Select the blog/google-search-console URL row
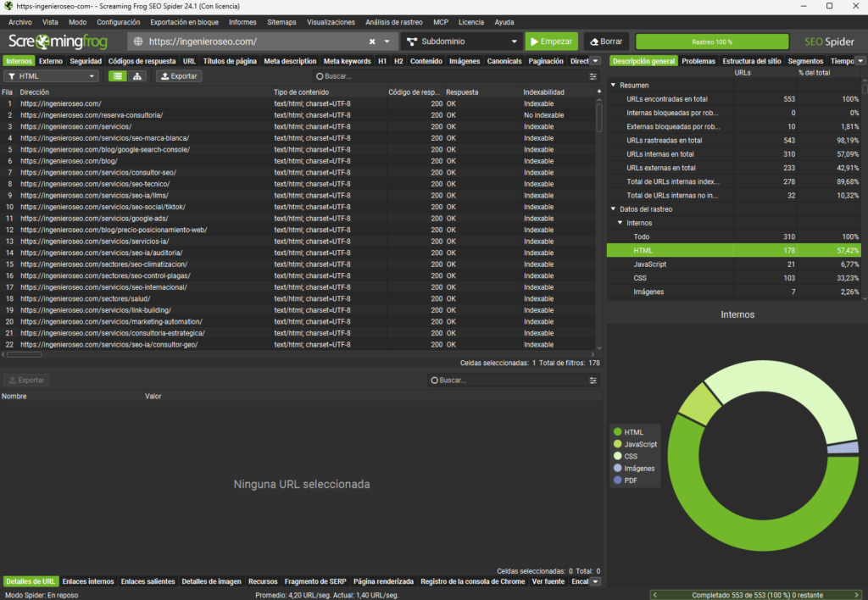The height and width of the screenshot is (600, 868). point(298,149)
